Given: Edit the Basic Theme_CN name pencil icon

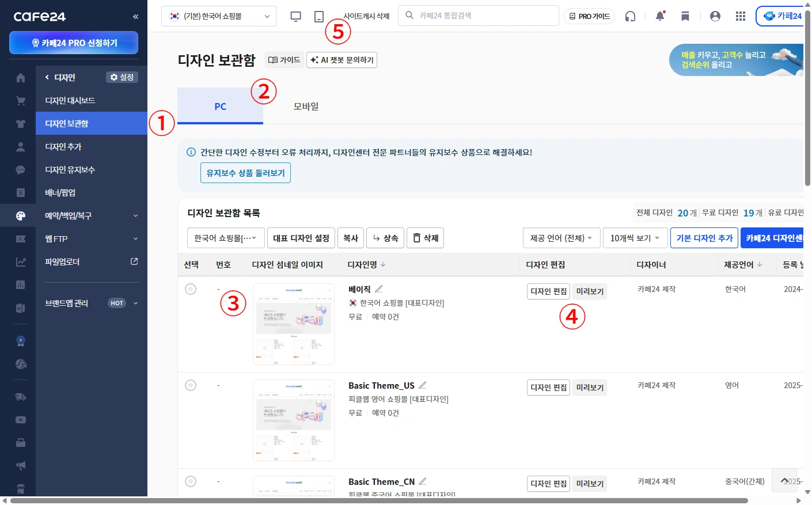Looking at the screenshot, I should click(x=423, y=481).
